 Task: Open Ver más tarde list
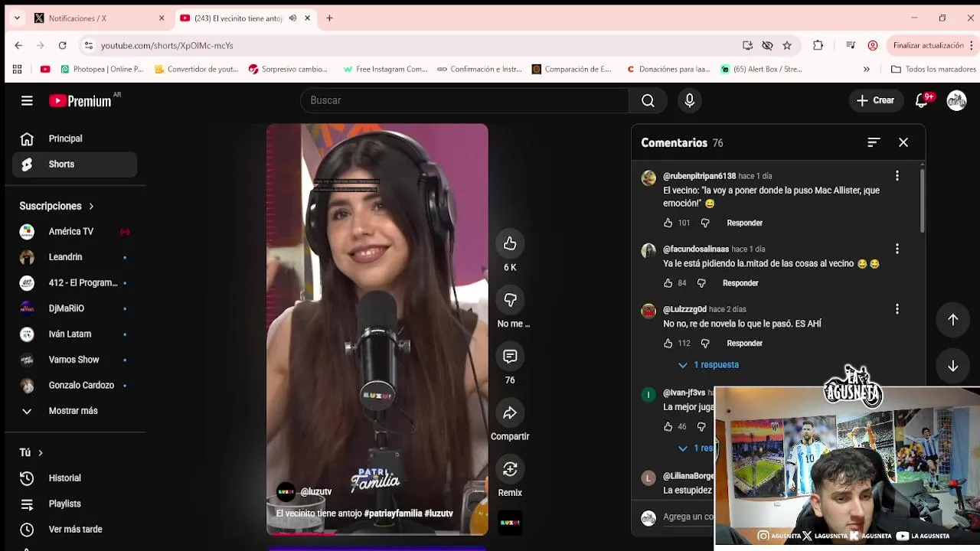click(74, 530)
